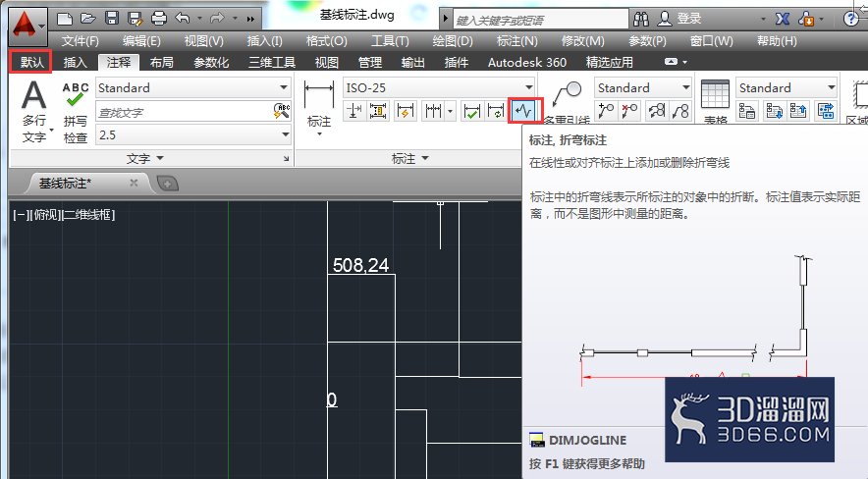Open the 绘图(D) menu
868x479 pixels.
tap(453, 41)
